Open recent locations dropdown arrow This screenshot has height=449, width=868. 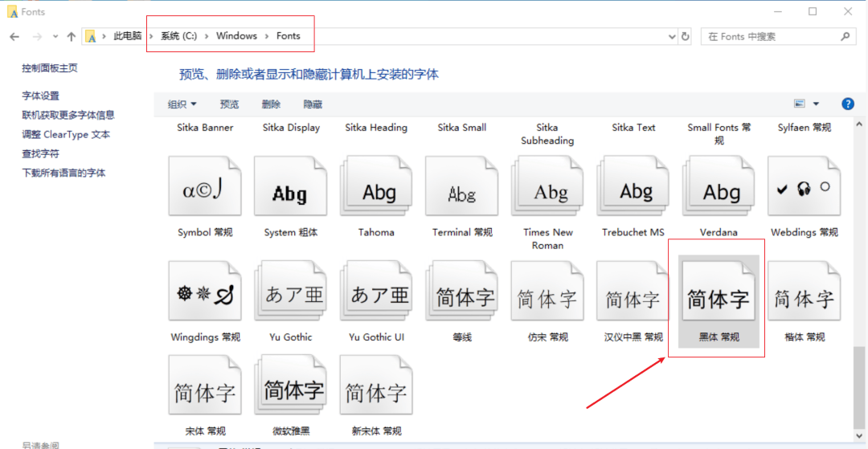coord(55,36)
